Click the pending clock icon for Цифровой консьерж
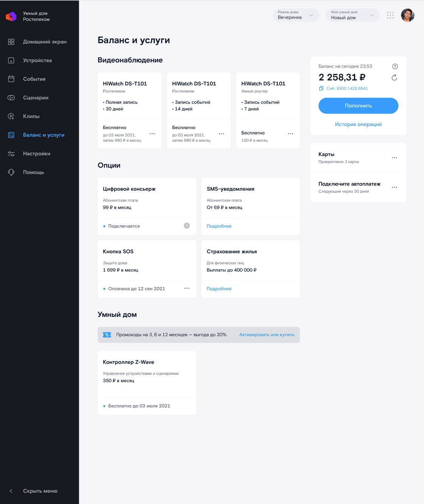This screenshot has height=504, width=424. click(x=187, y=226)
